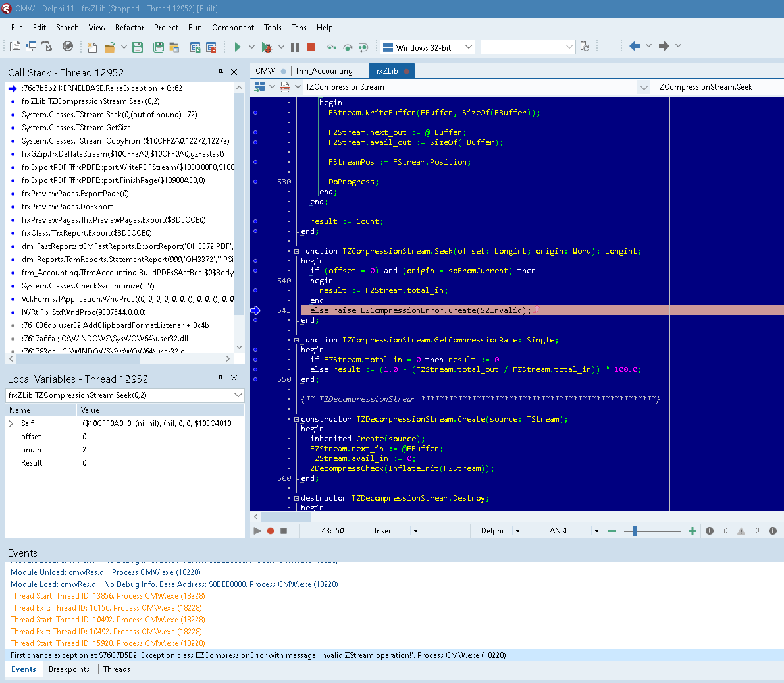Expand the Self variable in Local Variables

click(12, 423)
